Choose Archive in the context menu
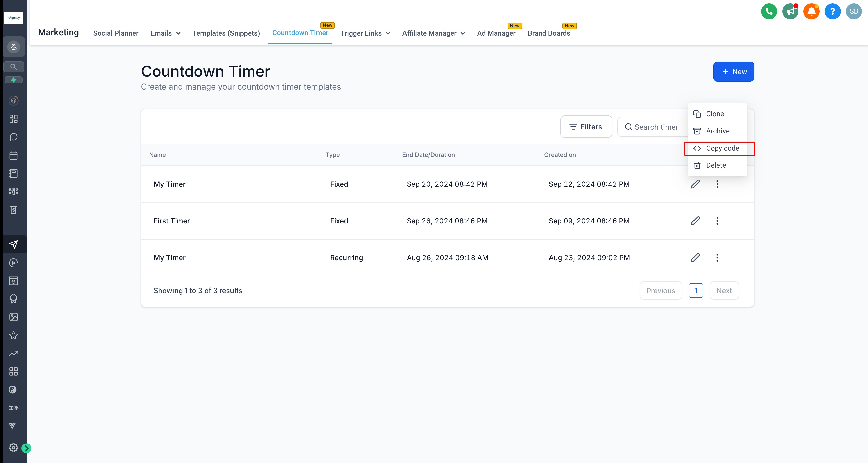This screenshot has height=463, width=868. click(717, 131)
